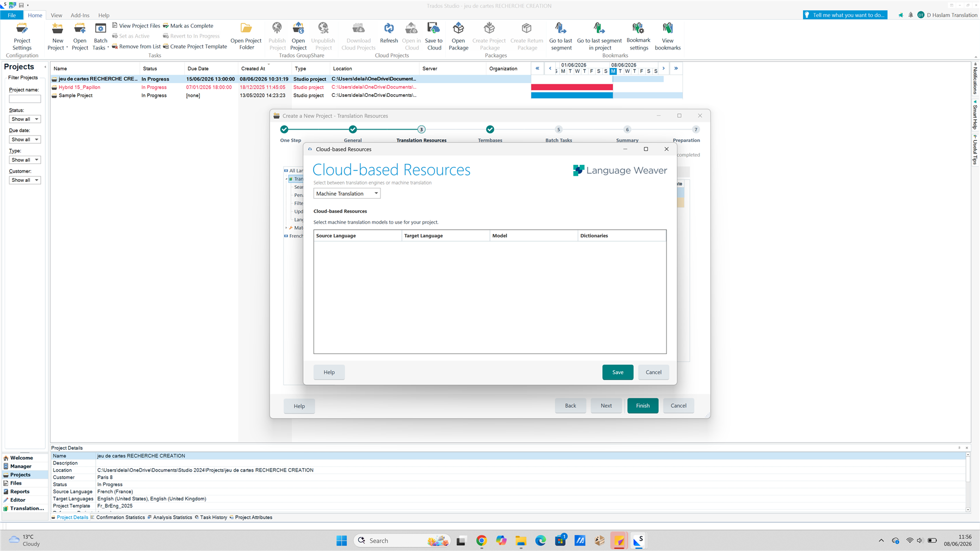Click Create Project Template

[195, 46]
